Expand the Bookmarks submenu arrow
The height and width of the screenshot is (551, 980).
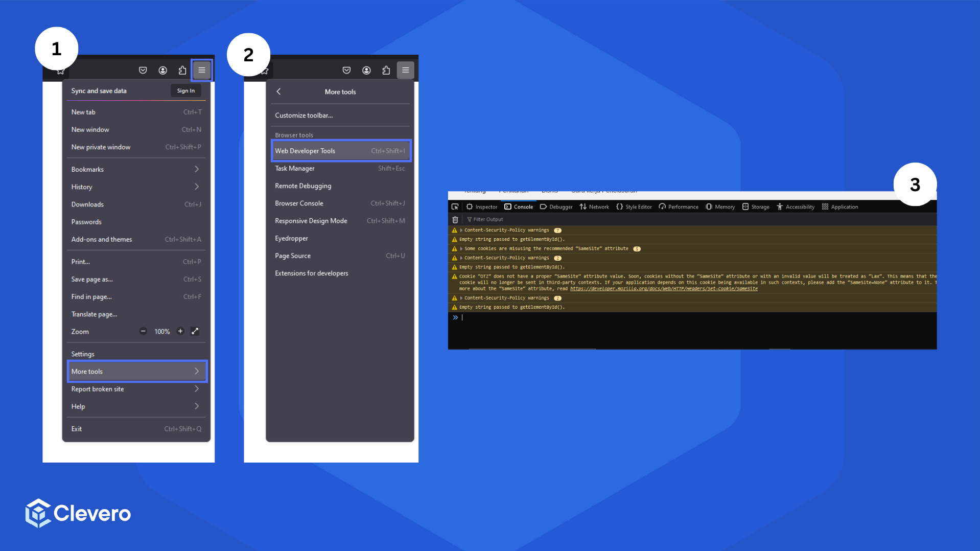pos(197,169)
